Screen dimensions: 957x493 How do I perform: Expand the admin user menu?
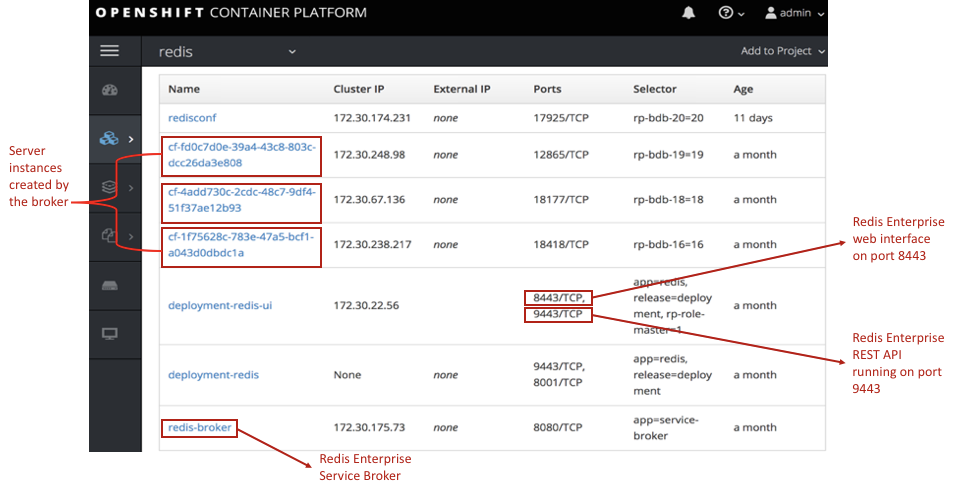click(x=794, y=13)
